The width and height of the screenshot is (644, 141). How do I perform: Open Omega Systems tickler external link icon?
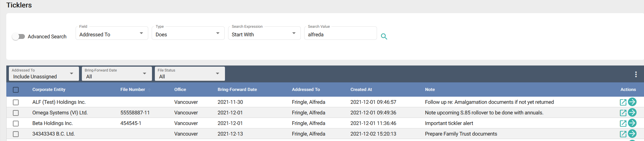click(x=623, y=113)
